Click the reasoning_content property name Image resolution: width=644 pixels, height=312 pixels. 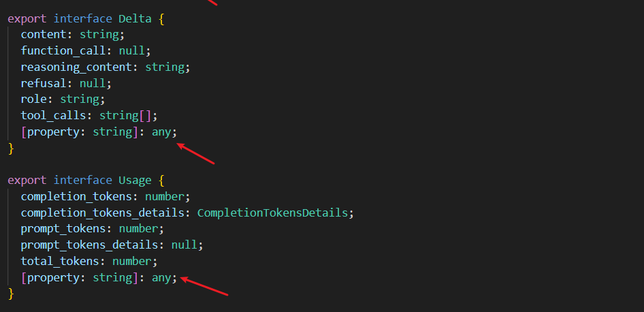click(x=76, y=67)
